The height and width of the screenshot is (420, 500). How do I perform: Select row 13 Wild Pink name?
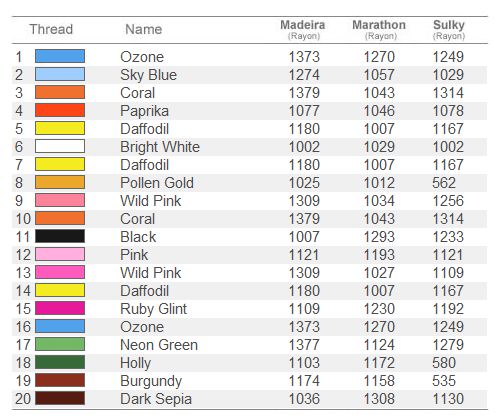(151, 273)
